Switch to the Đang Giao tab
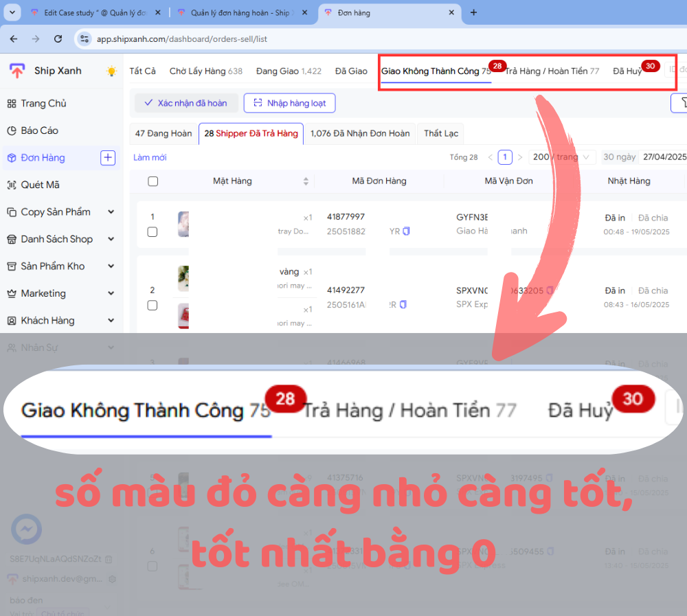The height and width of the screenshot is (616, 687). tap(289, 71)
